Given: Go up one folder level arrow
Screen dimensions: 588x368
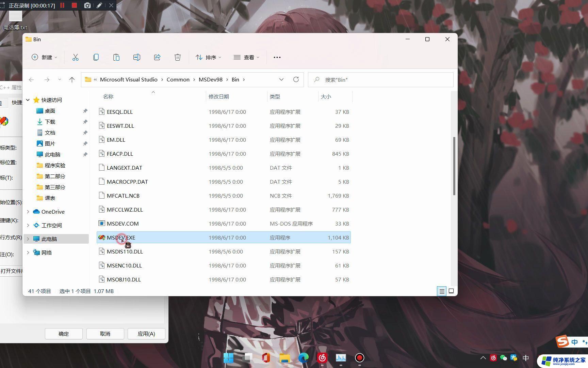Looking at the screenshot, I should (x=72, y=79).
